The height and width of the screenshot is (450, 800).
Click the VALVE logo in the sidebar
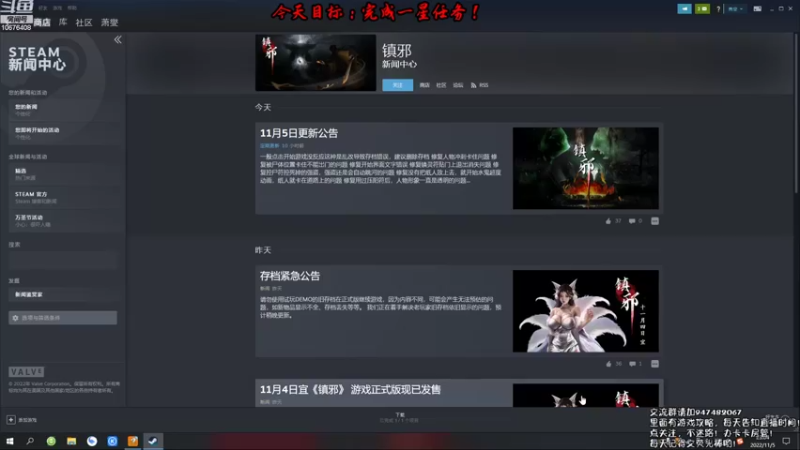click(x=26, y=371)
